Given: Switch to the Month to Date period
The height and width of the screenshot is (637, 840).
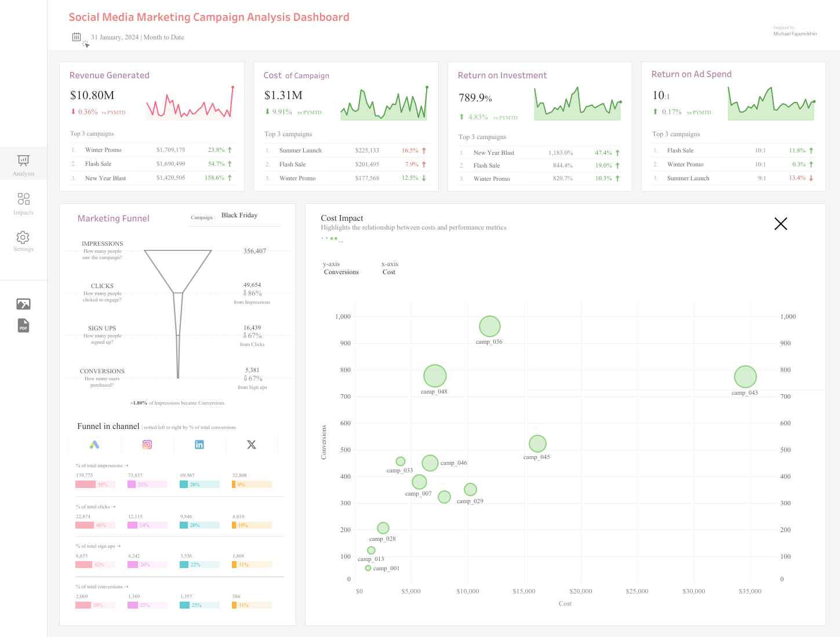Looking at the screenshot, I should 163,37.
